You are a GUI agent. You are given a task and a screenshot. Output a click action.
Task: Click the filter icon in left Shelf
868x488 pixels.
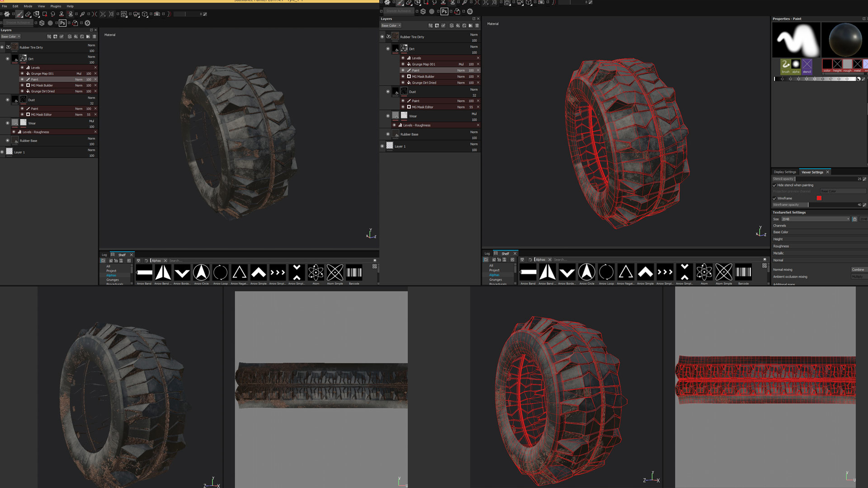[138, 261]
